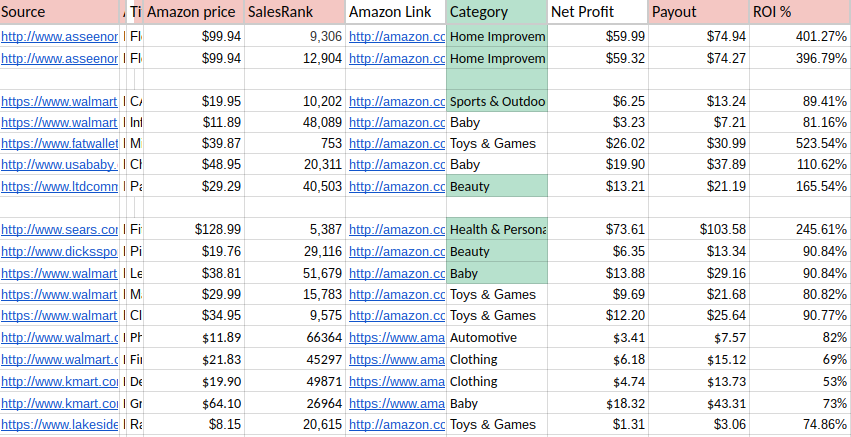Open the usababy source link

tap(60, 165)
